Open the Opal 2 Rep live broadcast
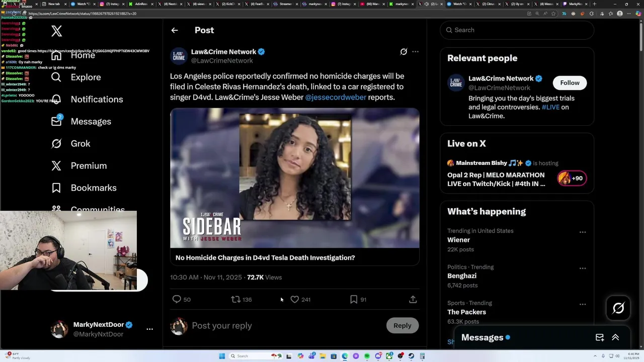Viewport: 644px width, 362px height. pyautogui.click(x=496, y=179)
